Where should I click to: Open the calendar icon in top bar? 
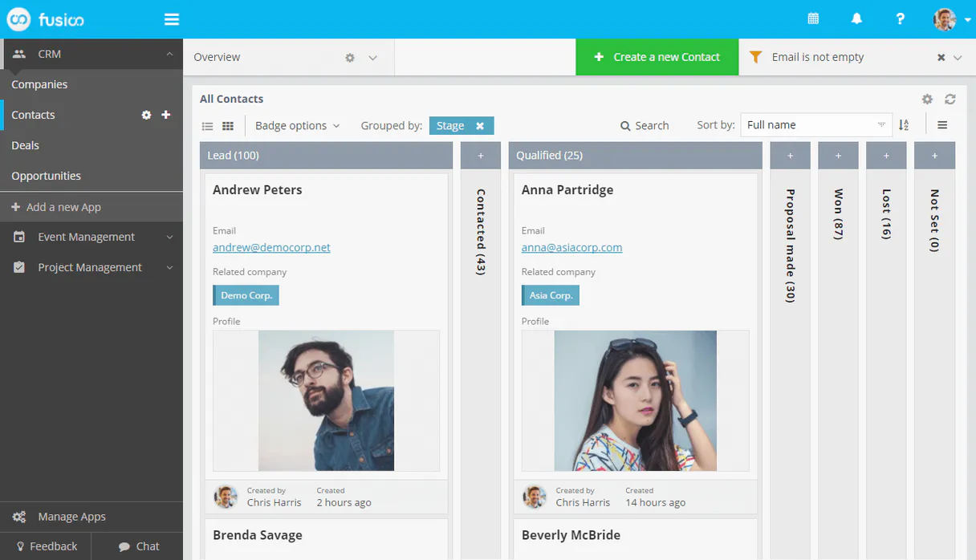click(x=813, y=19)
